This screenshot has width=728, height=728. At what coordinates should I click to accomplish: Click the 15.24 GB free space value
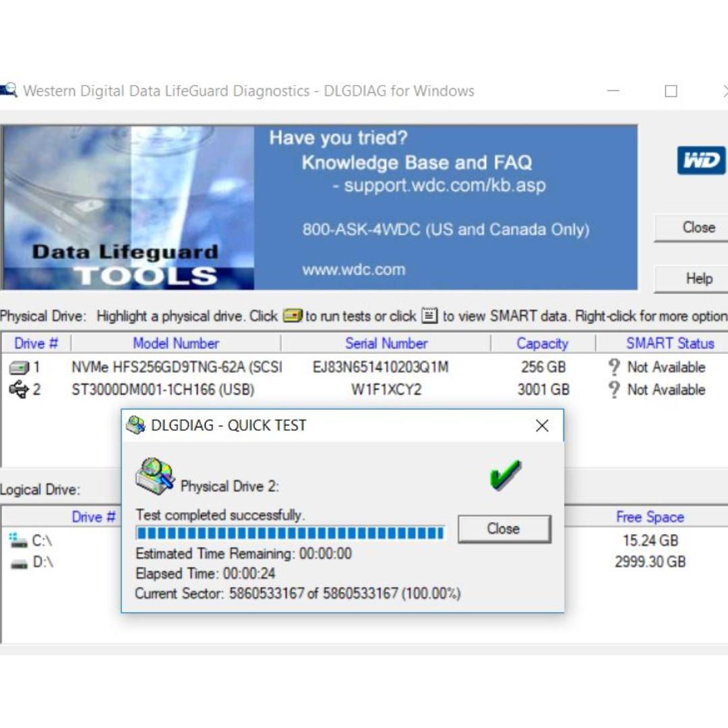click(x=650, y=541)
